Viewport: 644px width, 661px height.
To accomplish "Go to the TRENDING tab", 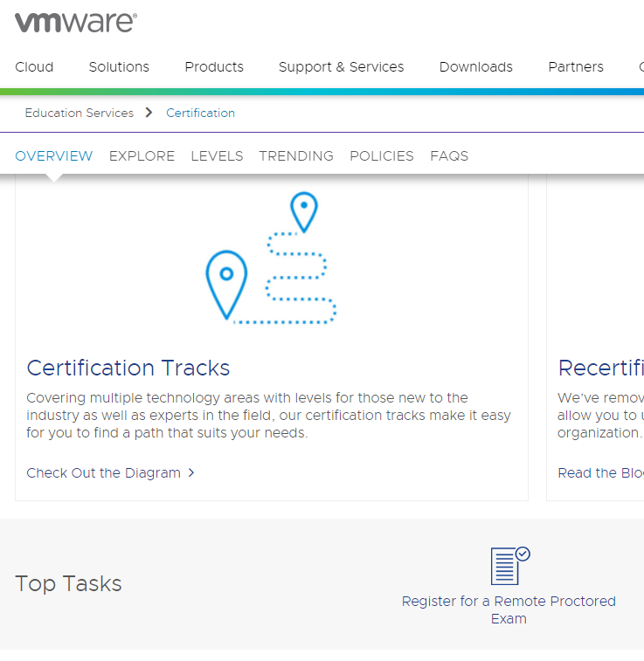I will 296,156.
